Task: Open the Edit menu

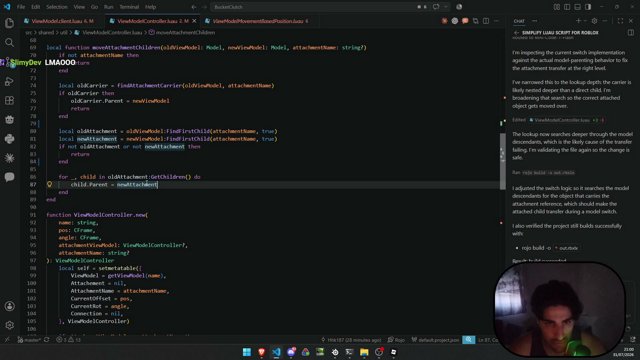Action: point(36,7)
